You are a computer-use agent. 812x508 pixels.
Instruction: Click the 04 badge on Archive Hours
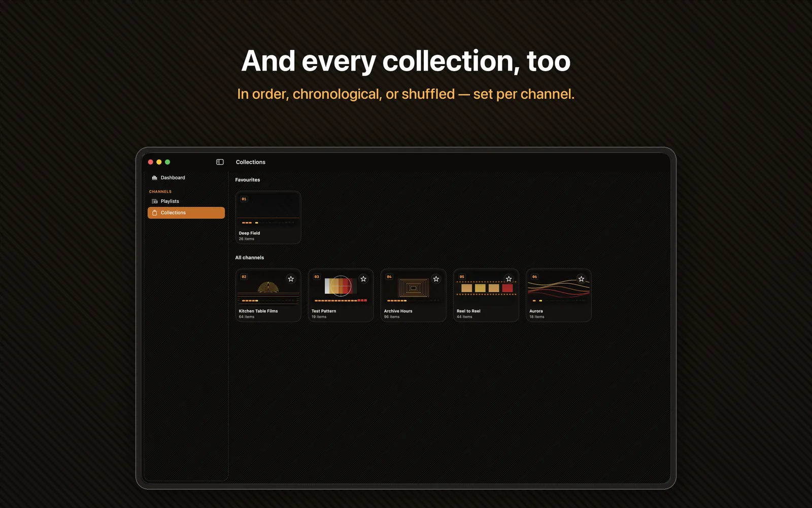click(389, 277)
